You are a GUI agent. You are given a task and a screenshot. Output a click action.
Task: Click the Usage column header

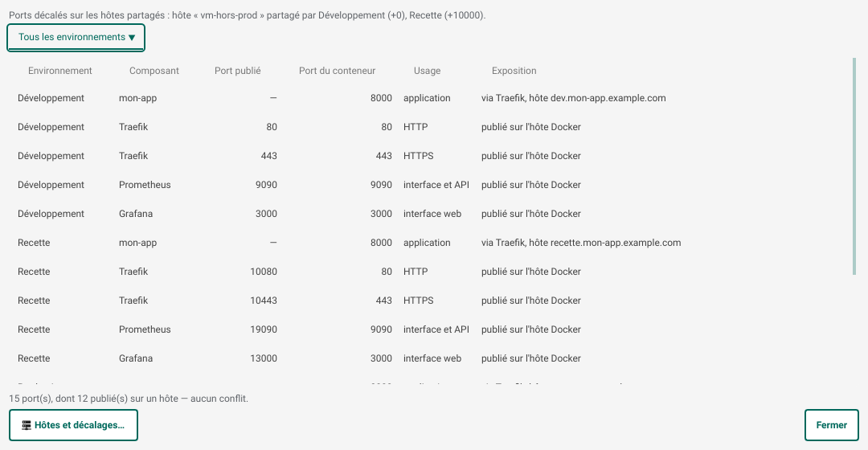click(x=427, y=71)
